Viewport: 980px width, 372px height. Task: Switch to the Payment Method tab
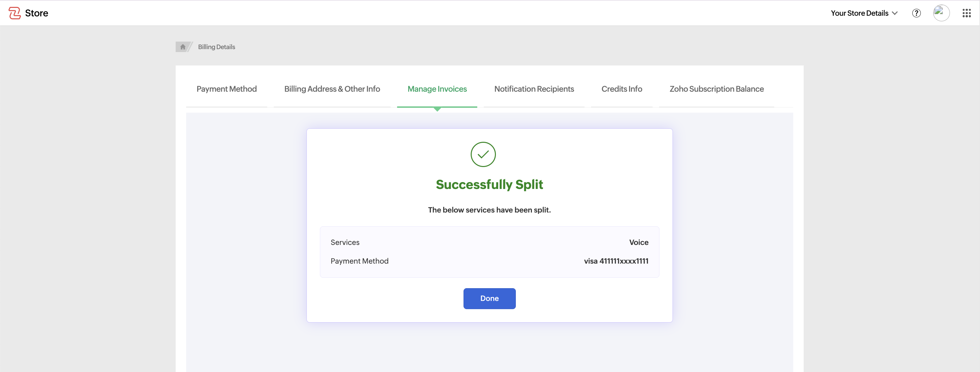pyautogui.click(x=226, y=89)
